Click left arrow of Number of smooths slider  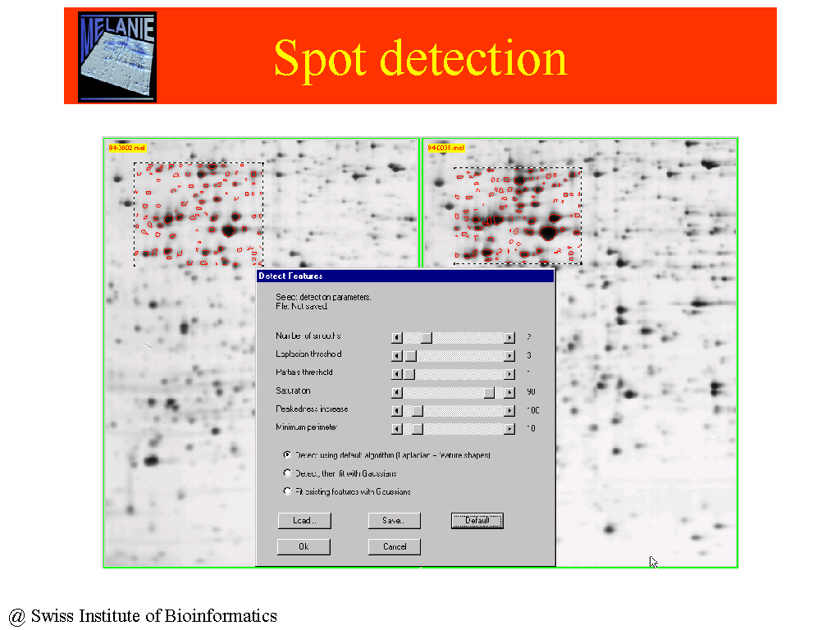[397, 337]
